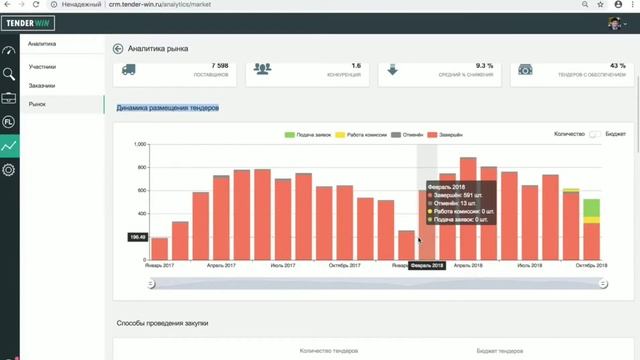Click the browser zoom magnifier icon
Screen dimensions: 640x360
click(x=585, y=4)
